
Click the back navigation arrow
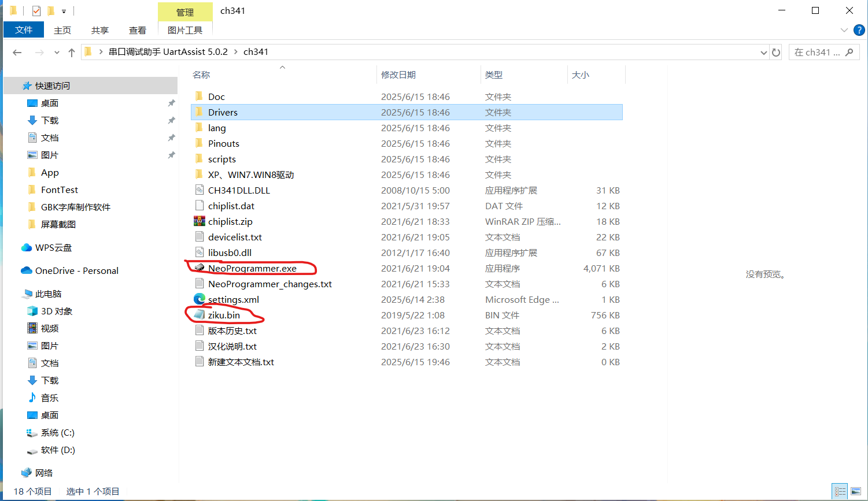[17, 51]
